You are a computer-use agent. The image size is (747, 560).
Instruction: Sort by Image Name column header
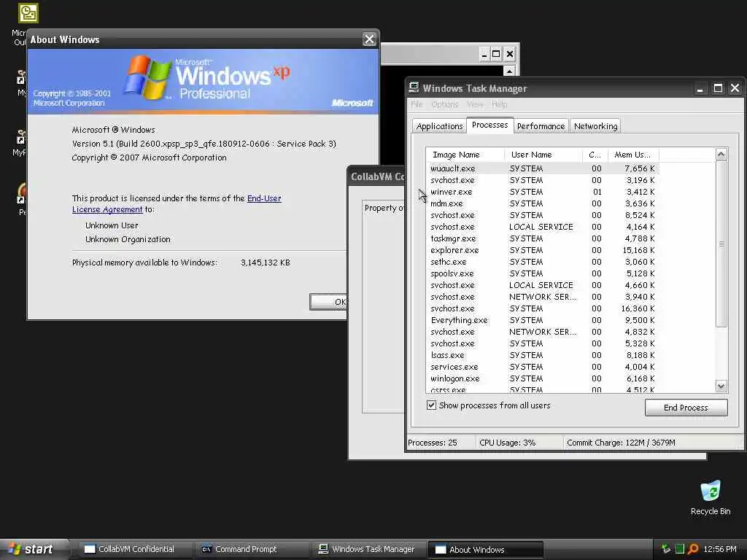pyautogui.click(x=465, y=155)
